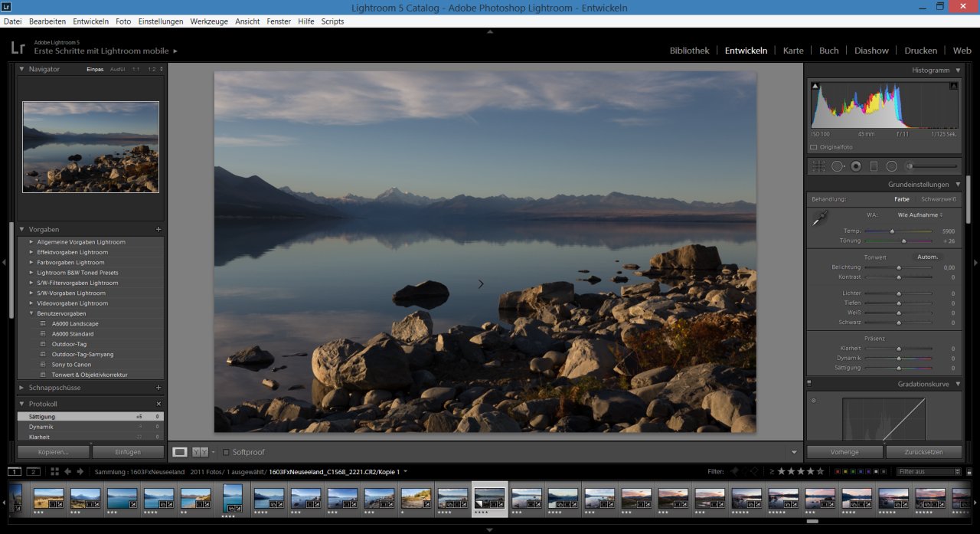
Task: Click the Autom. tone button
Action: click(x=928, y=257)
